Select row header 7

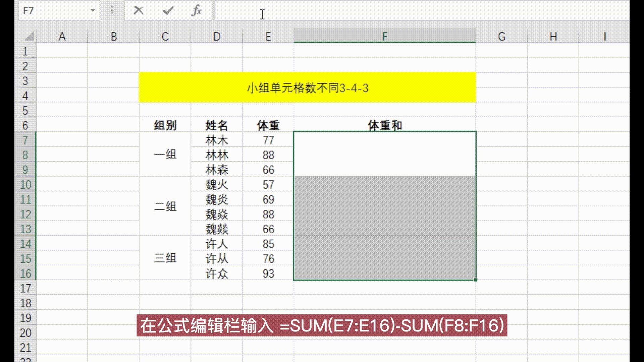[26, 140]
